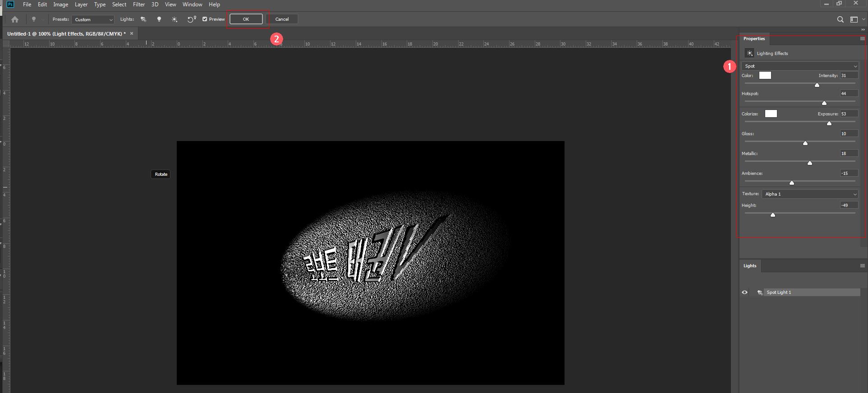868x393 pixels.
Task: Reset current light with rotate arrow icon
Action: point(192,19)
